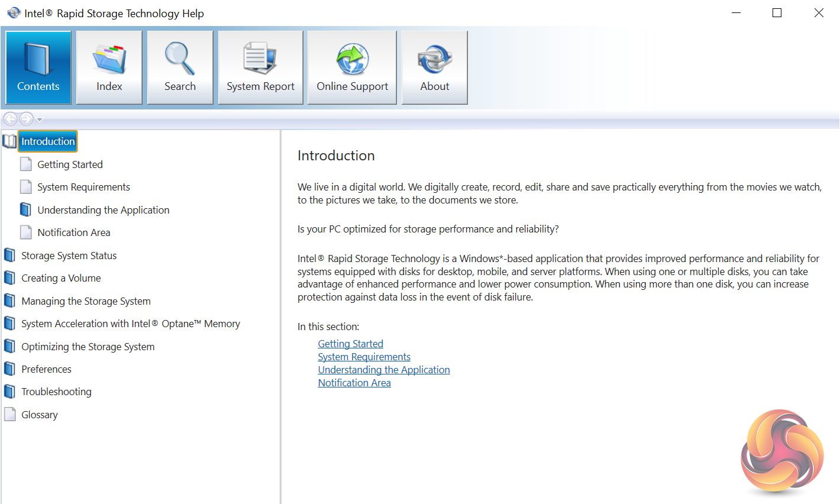Screen dimensions: 840x504
Task: Follow the Getting Started link in the article
Action: (x=351, y=344)
